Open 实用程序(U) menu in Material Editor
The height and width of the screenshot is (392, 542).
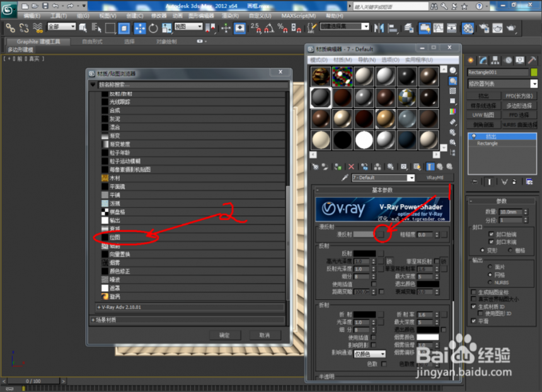pyautogui.click(x=419, y=60)
